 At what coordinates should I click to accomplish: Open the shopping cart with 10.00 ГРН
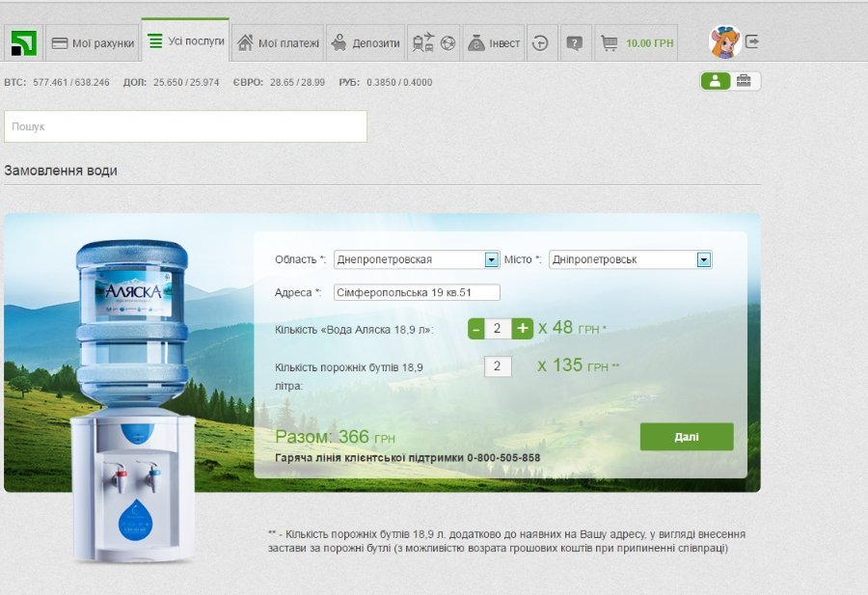point(636,43)
